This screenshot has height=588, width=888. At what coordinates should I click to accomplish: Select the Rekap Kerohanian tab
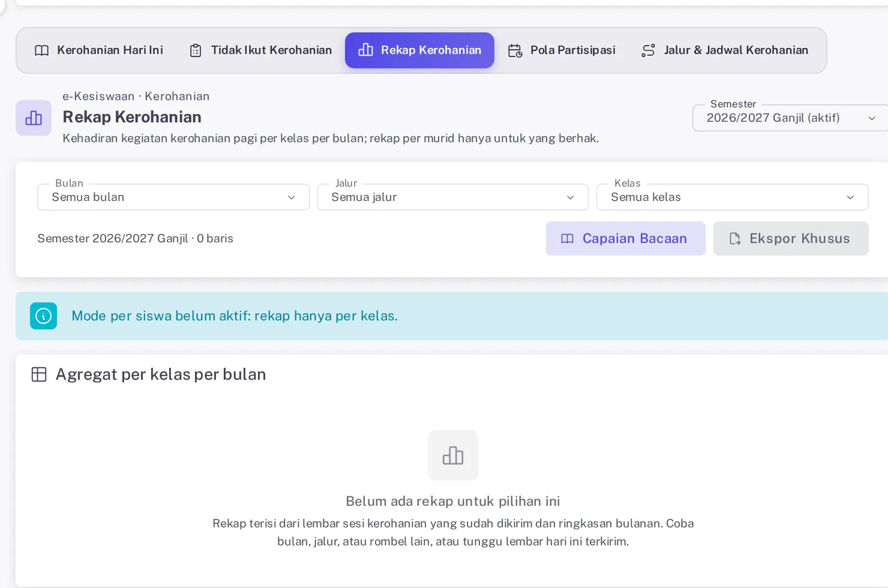point(419,50)
